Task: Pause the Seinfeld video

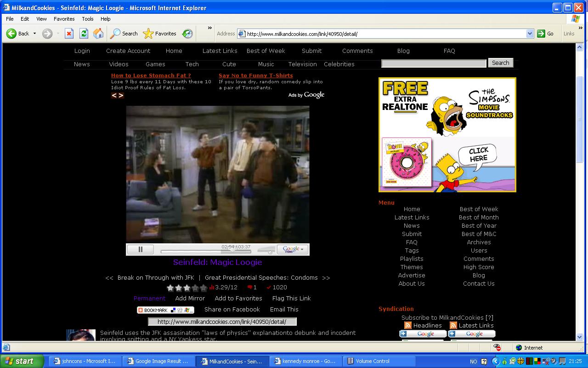Action: click(x=140, y=249)
